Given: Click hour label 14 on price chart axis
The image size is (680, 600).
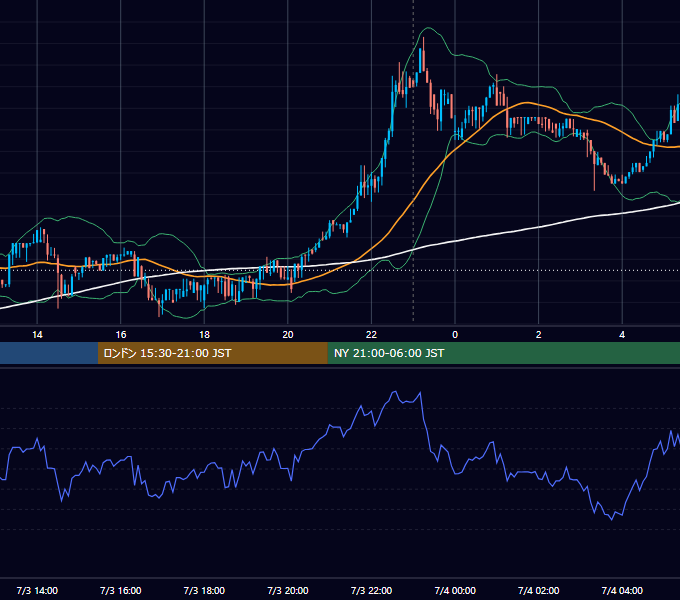Looking at the screenshot, I should point(37,335).
